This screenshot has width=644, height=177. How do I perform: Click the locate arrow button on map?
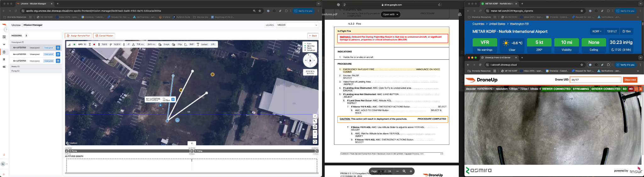[315, 116]
